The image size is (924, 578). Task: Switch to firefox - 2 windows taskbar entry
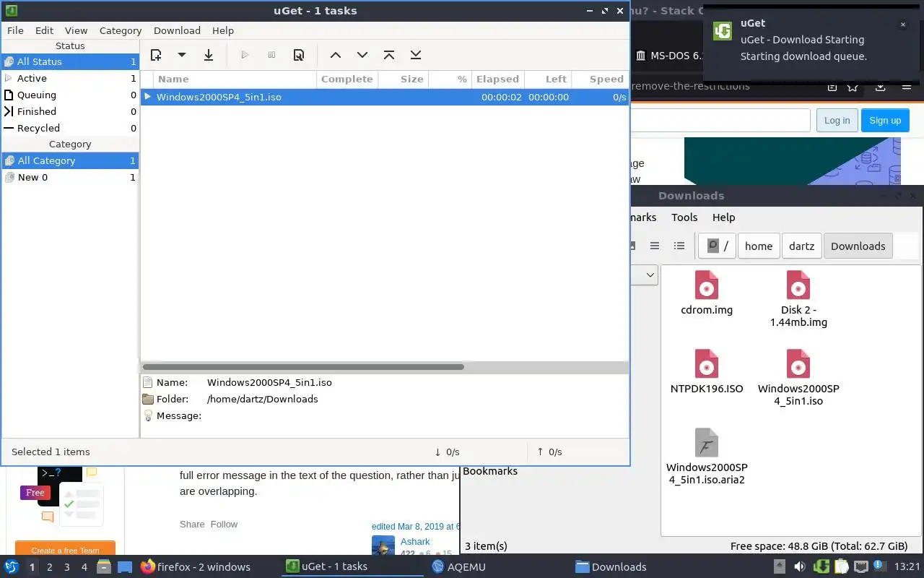196,566
